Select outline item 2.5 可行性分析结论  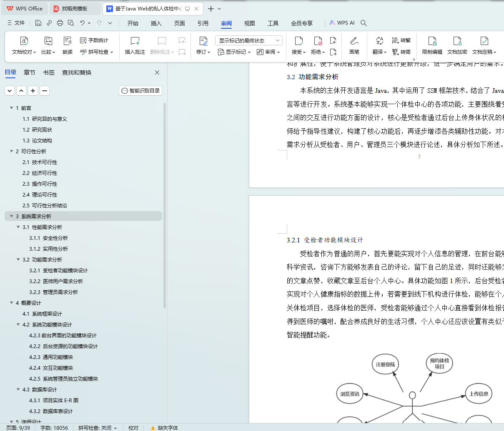(x=45, y=205)
